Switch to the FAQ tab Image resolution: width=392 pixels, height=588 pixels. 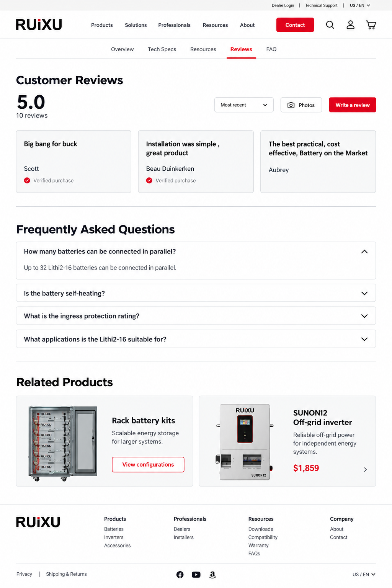pyautogui.click(x=271, y=49)
